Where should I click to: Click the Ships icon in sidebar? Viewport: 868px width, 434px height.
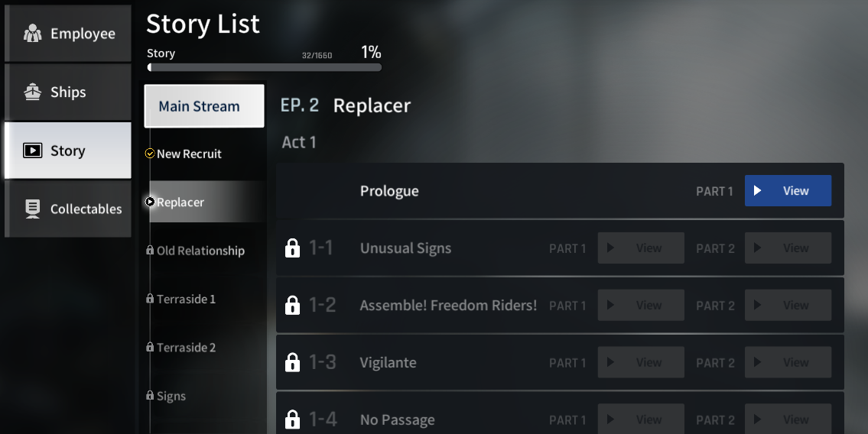tap(32, 92)
